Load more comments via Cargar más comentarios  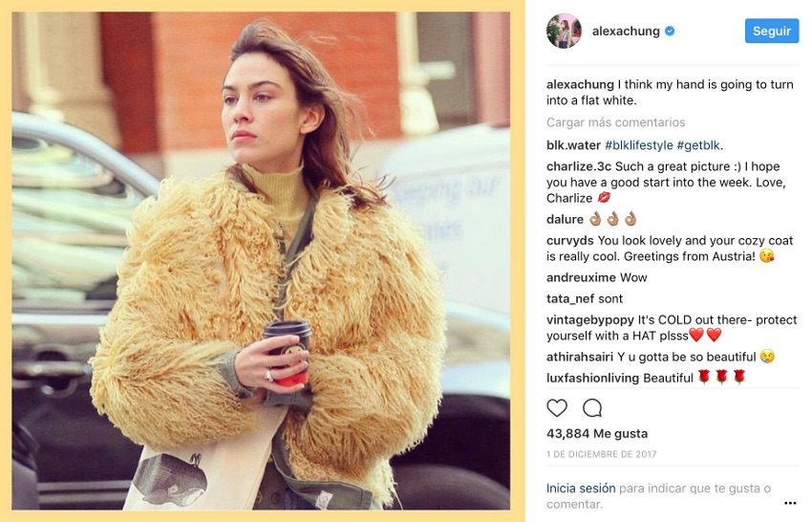(616, 122)
